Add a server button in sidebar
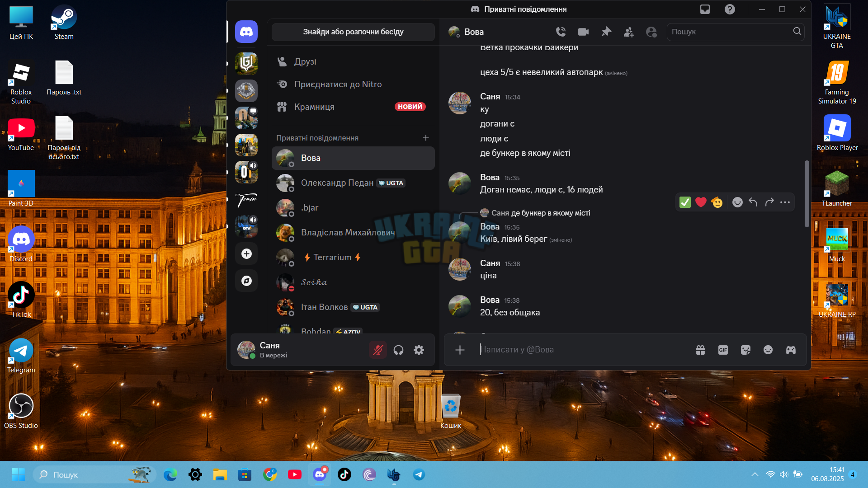 tap(246, 254)
